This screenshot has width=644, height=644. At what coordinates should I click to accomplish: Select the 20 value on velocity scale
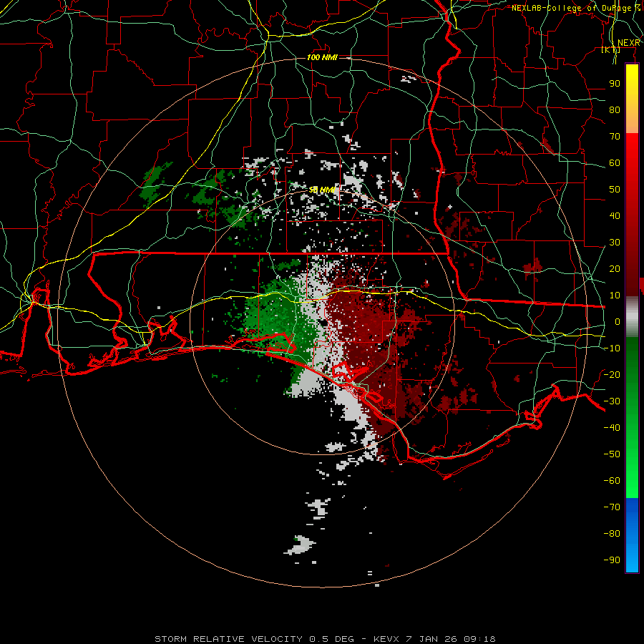click(x=615, y=268)
